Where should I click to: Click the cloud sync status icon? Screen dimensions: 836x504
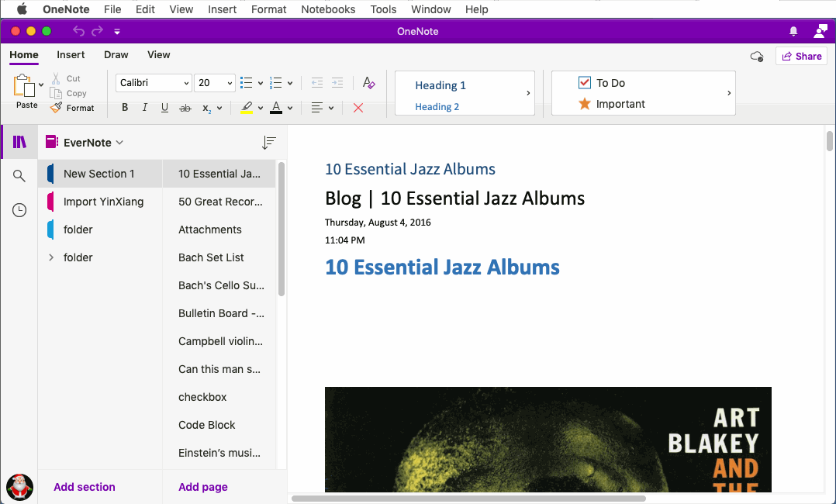757,56
